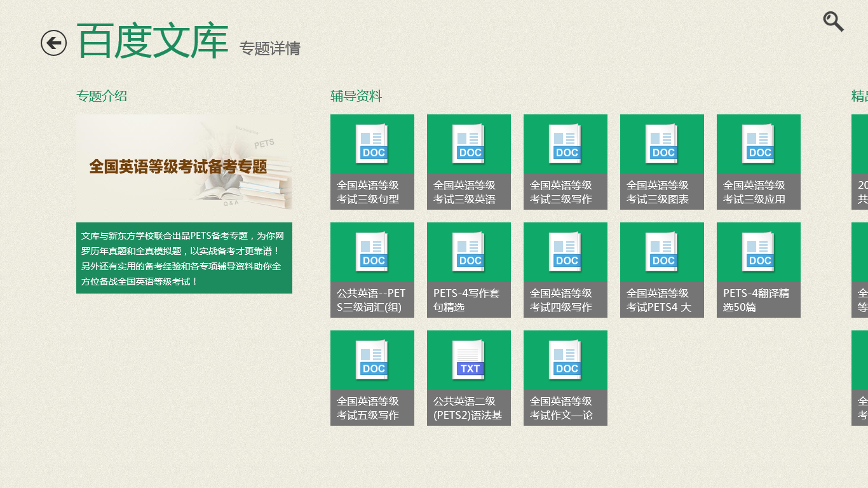Select title text 全国英语等级考试PETS4 大

(659, 300)
